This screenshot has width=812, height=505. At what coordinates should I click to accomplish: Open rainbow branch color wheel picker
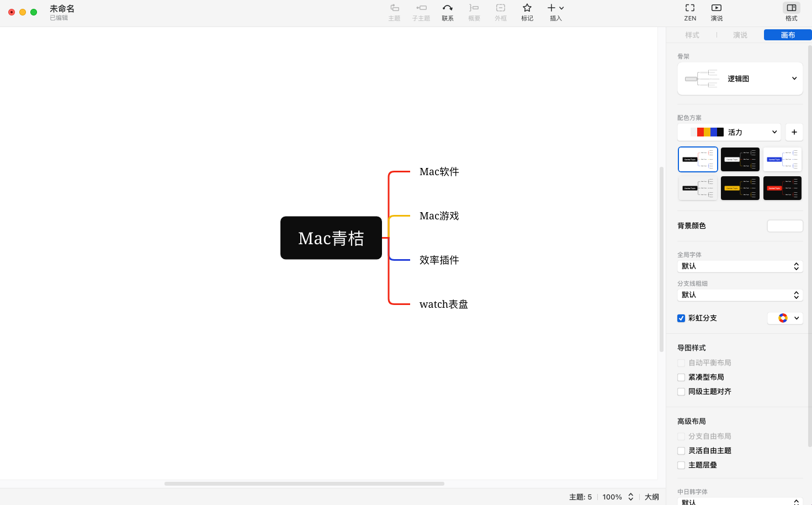tap(783, 318)
